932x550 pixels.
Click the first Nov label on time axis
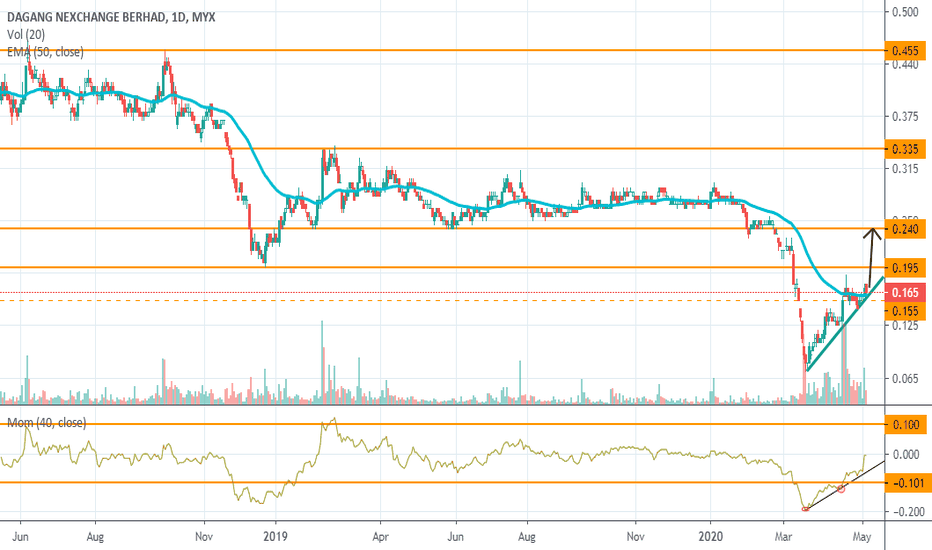pos(204,537)
